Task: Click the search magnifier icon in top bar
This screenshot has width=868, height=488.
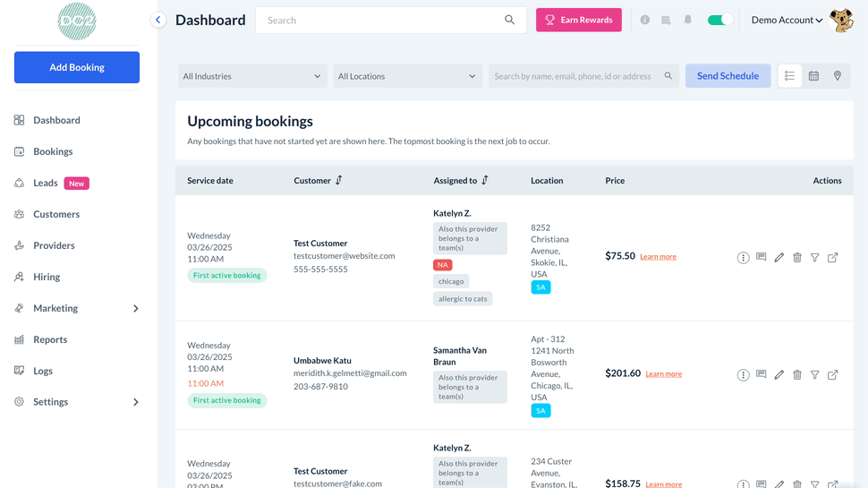Action: coord(509,20)
